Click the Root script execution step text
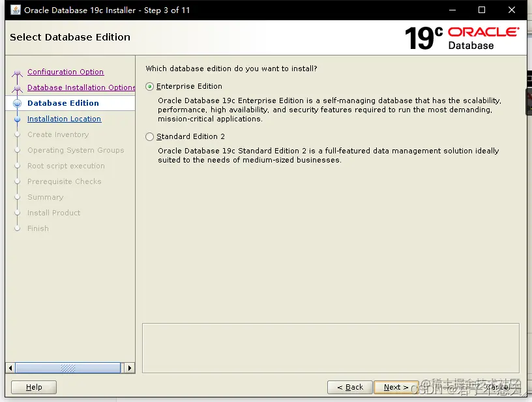 66,166
